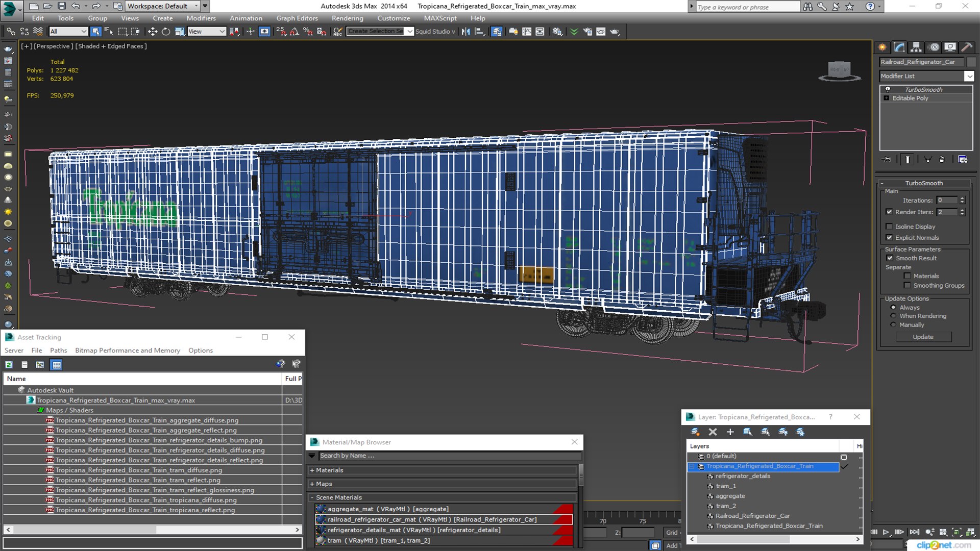Click Remove Modifier trash icon
Screen dimensions: 980x551
point(942,160)
